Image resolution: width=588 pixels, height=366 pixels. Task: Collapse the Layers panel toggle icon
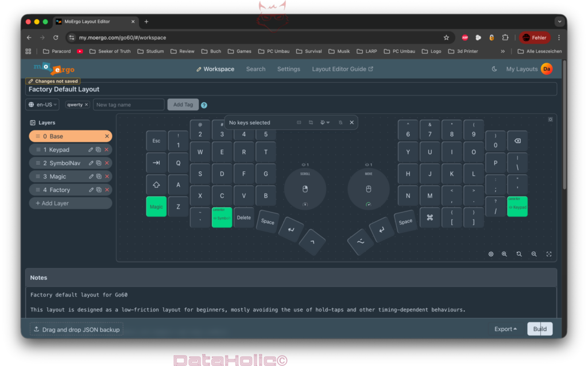33,123
